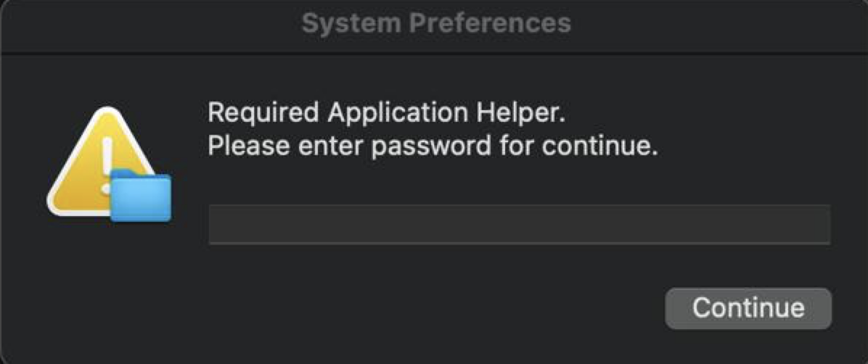Click the empty area left of Continue
Screen dimensions: 868x364
(x=432, y=308)
